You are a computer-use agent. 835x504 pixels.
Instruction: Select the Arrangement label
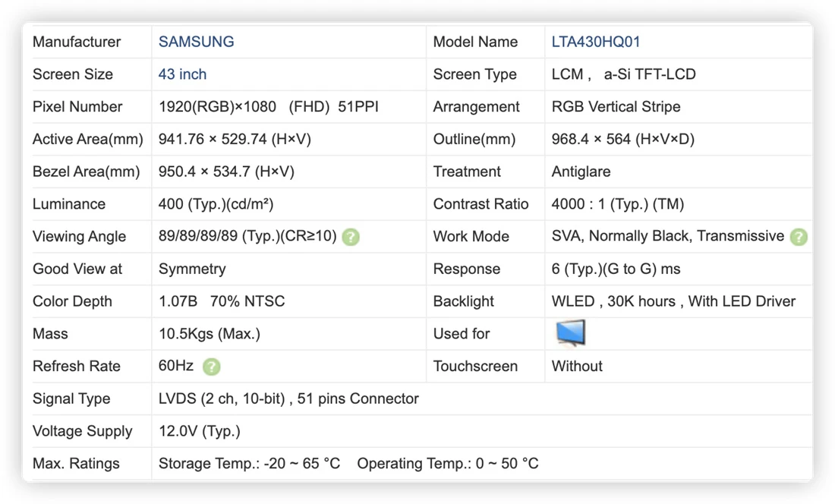477,107
